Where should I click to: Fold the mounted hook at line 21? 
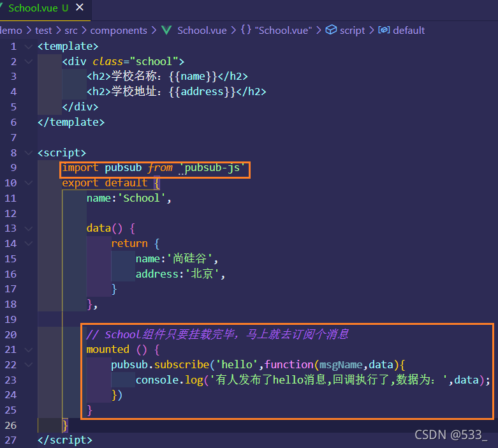point(29,350)
